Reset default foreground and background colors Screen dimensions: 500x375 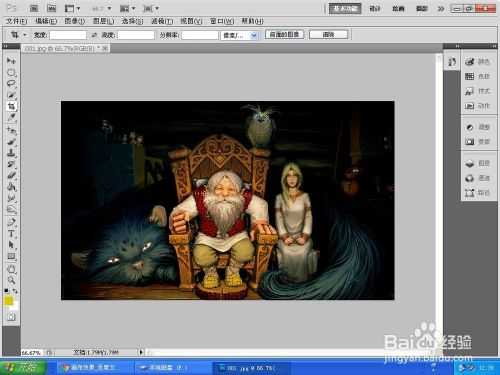click(6, 291)
